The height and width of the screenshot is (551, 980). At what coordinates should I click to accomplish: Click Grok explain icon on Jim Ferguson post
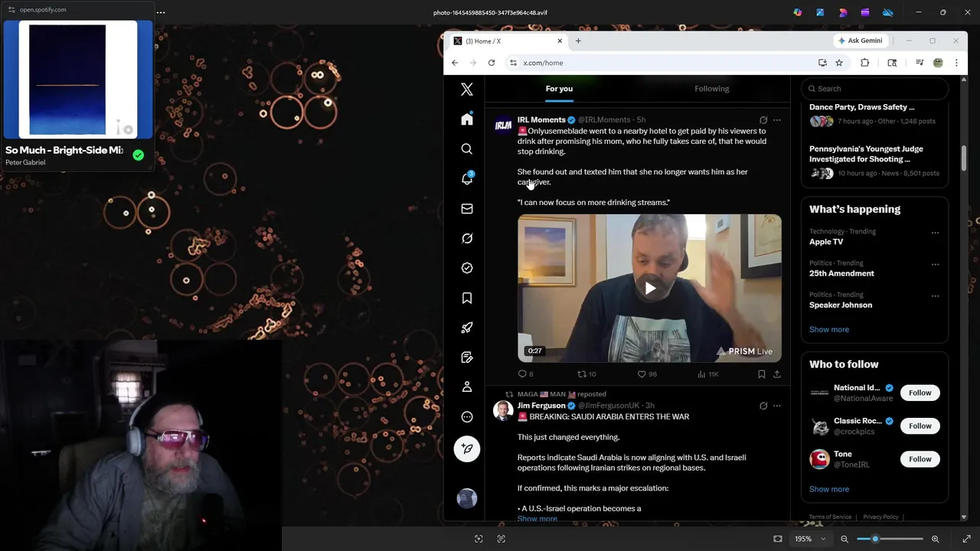point(763,406)
